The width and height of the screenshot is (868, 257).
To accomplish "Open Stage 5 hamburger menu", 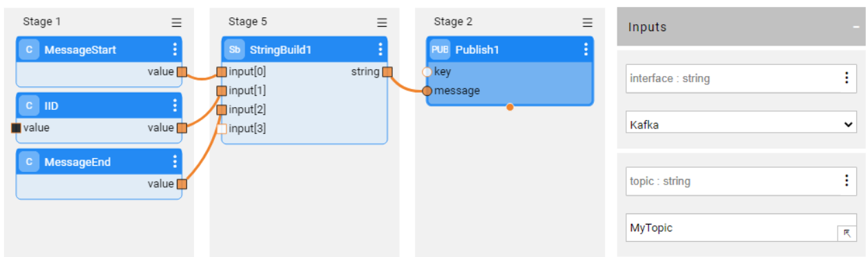I will pyautogui.click(x=383, y=22).
